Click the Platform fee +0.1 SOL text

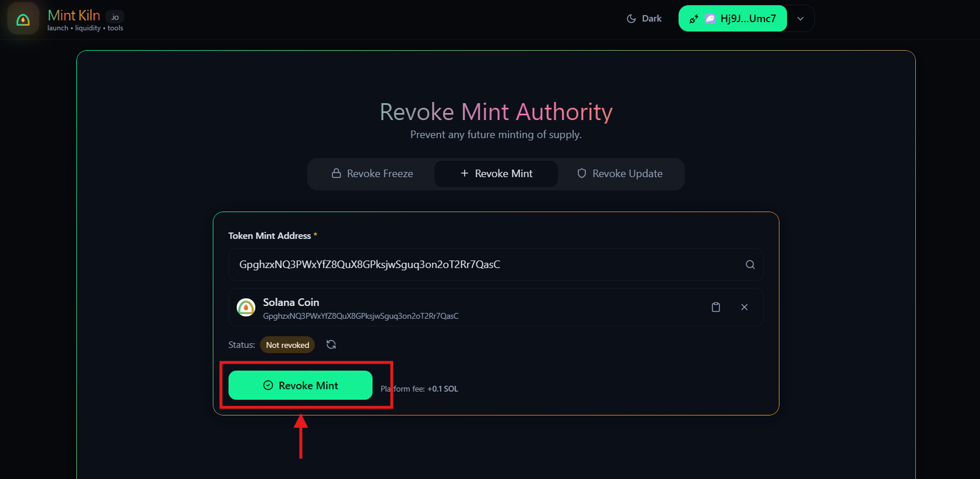420,389
